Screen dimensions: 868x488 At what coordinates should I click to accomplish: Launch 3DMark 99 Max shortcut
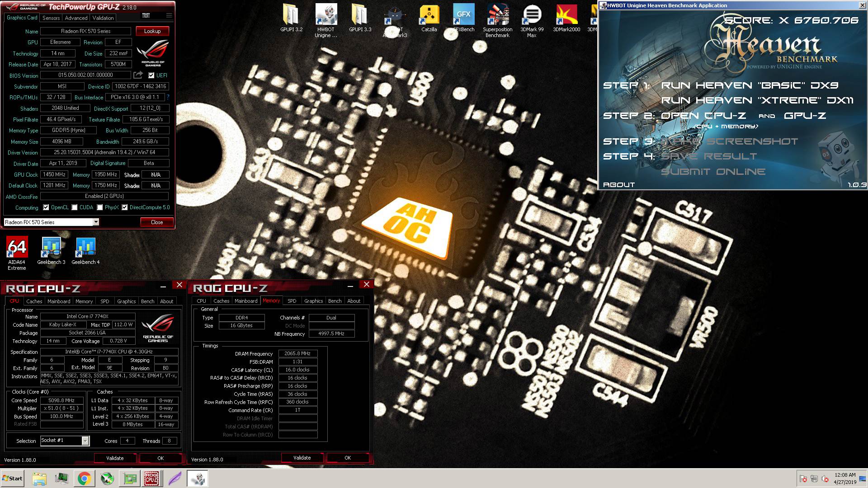pos(532,21)
